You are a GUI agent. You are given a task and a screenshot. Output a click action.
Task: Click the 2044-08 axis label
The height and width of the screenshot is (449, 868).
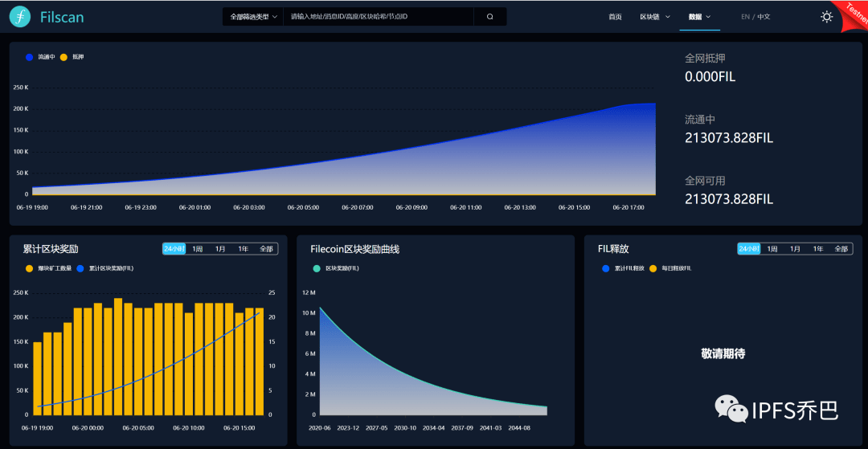click(519, 427)
